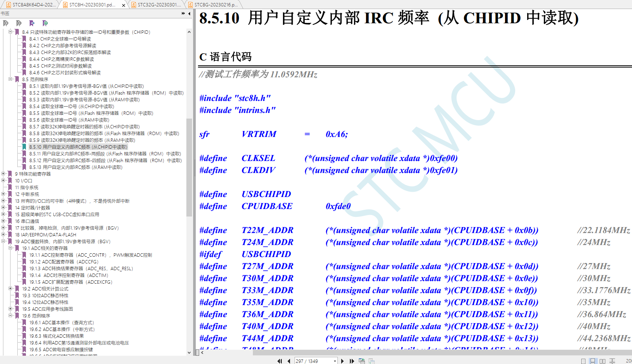Image resolution: width=632 pixels, height=364 pixels.
Task: Click the document horizontal scrollbar left arrow
Action: pos(202,352)
